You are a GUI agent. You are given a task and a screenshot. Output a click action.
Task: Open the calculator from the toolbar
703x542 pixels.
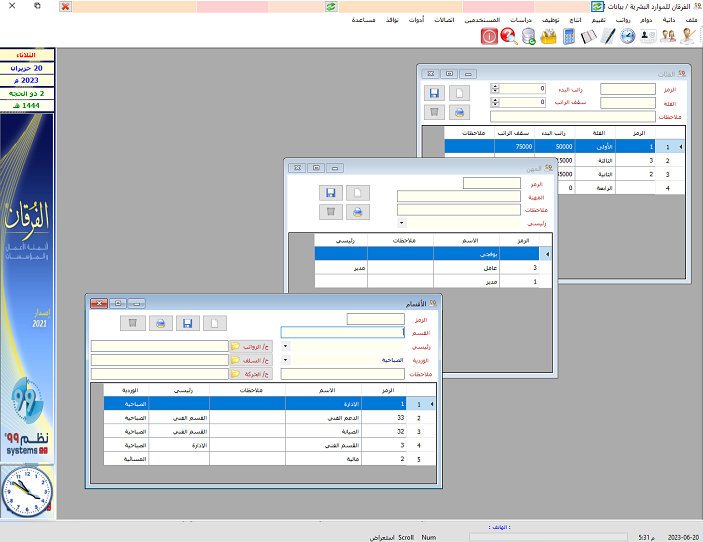click(569, 36)
